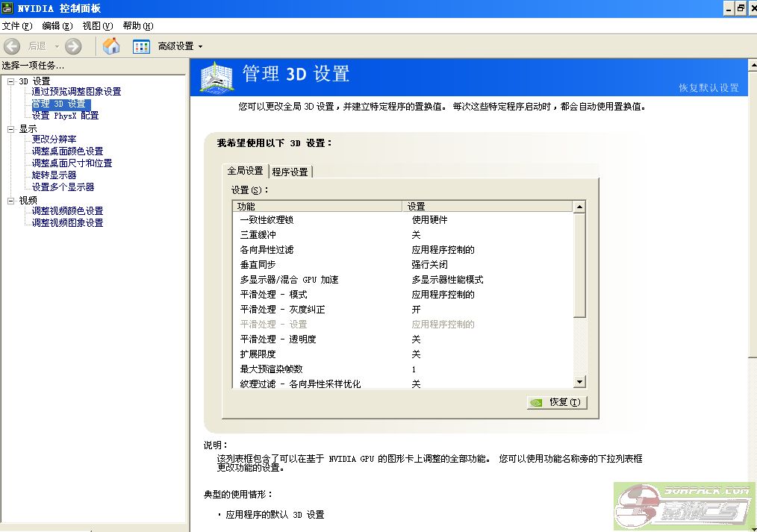
Task: Click the 恢复默认设置 link
Action: click(x=708, y=88)
